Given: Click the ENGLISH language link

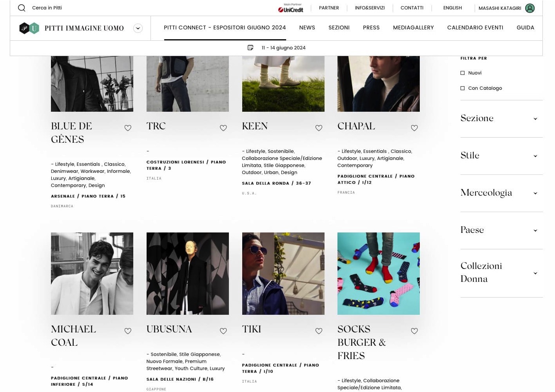Looking at the screenshot, I should click(x=452, y=8).
